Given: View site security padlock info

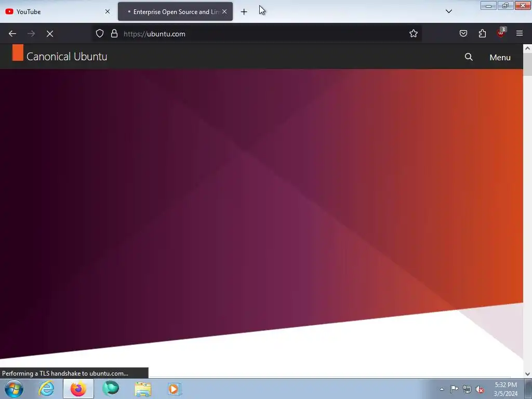Looking at the screenshot, I should 114,34.
